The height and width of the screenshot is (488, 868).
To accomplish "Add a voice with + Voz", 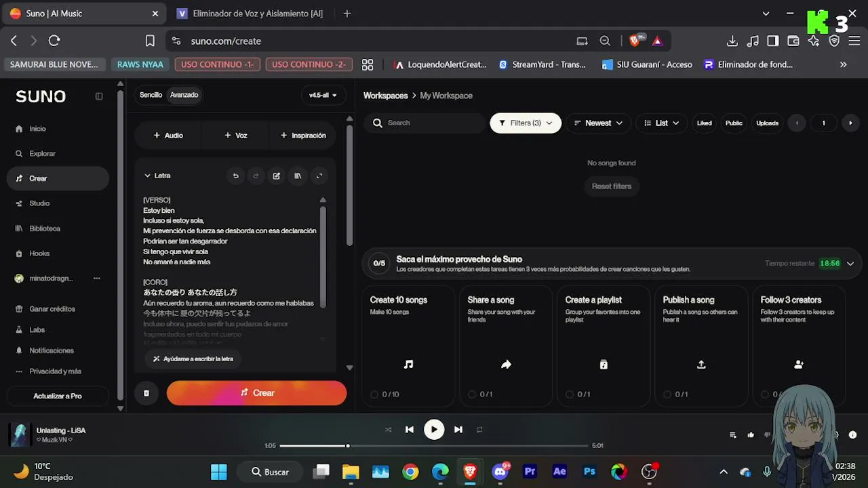I will [235, 136].
